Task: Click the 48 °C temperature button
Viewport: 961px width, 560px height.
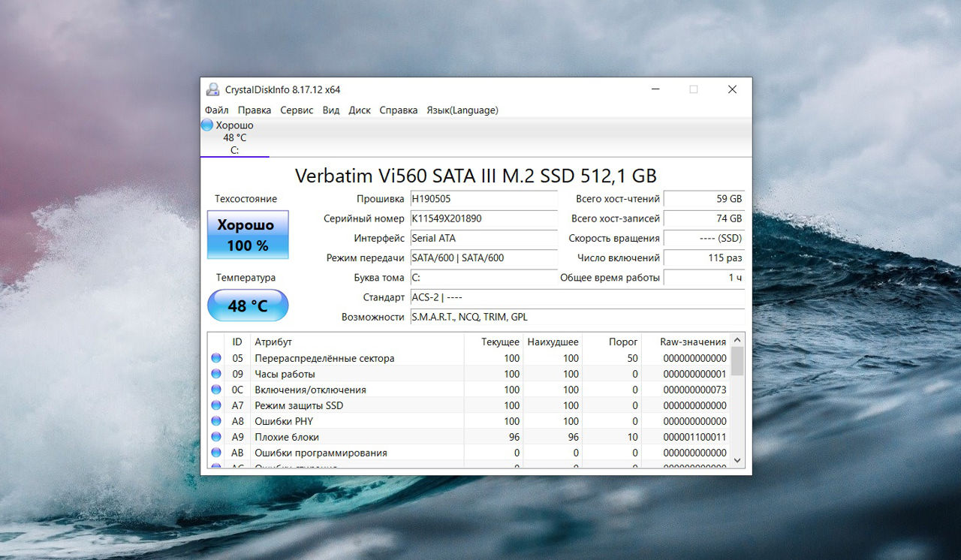Action: pyautogui.click(x=248, y=306)
